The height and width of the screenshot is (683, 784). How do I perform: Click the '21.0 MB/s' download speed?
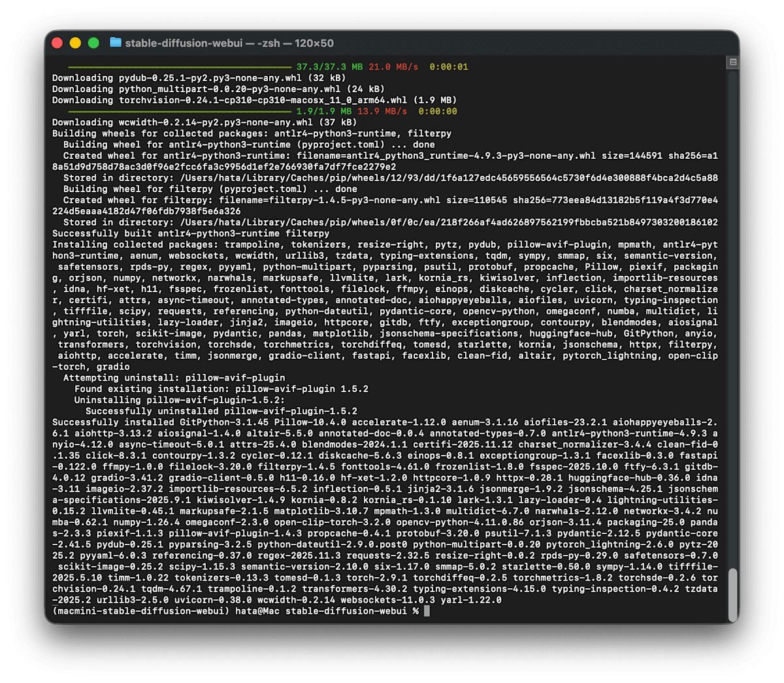[393, 67]
